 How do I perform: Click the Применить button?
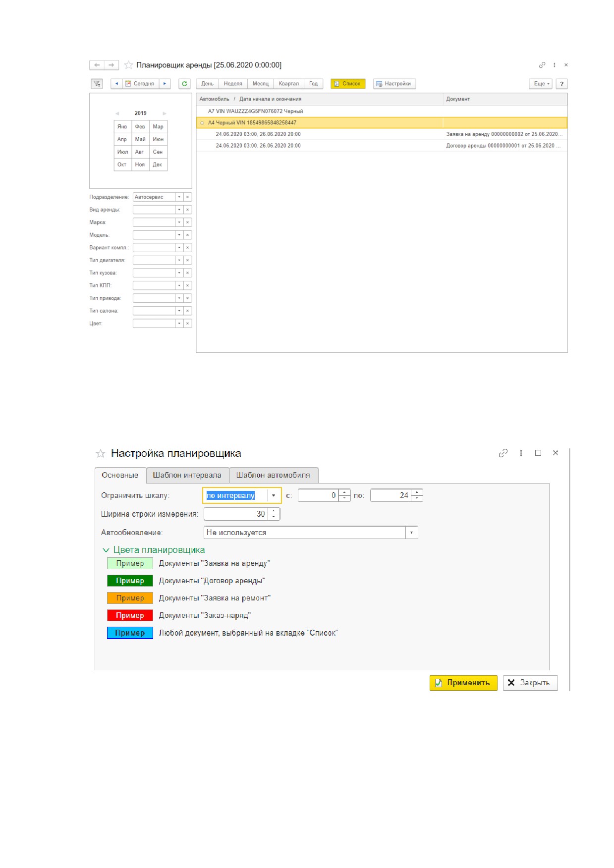pos(463,683)
